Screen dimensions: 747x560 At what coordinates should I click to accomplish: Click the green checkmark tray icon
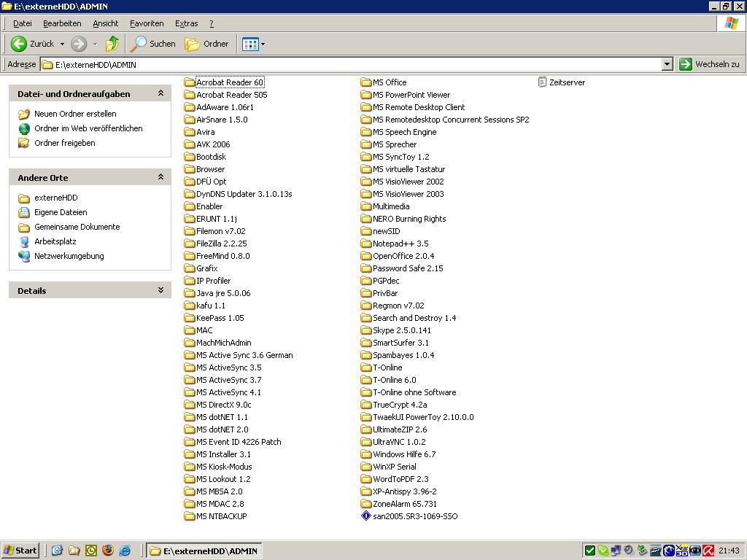[x=589, y=551]
